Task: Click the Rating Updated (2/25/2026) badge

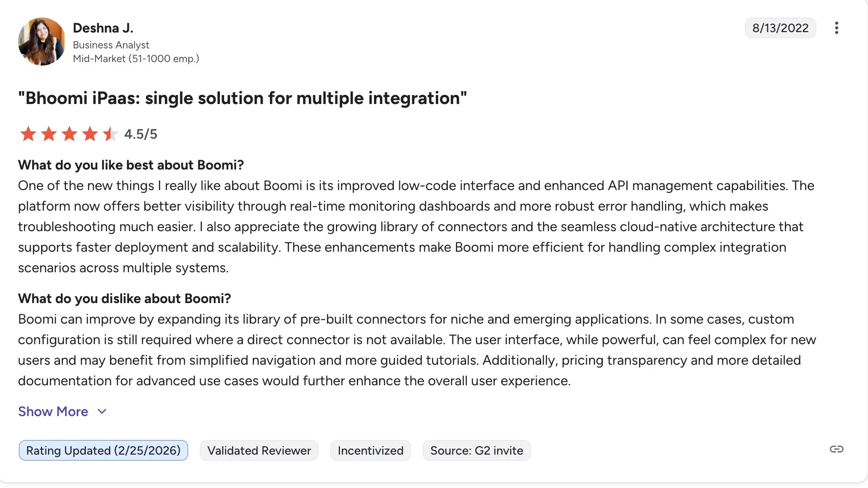Action: coord(103,450)
